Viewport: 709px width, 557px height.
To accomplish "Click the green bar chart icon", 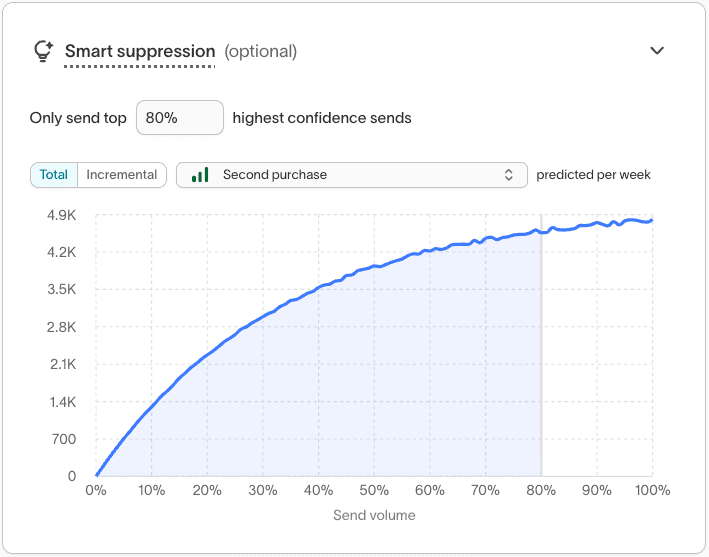I will pos(200,175).
